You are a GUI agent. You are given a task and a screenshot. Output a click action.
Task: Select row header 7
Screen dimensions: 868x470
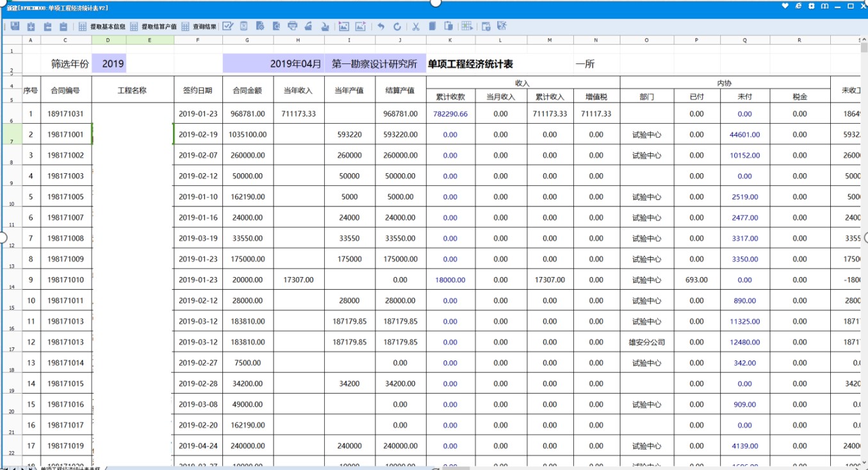tap(12, 134)
